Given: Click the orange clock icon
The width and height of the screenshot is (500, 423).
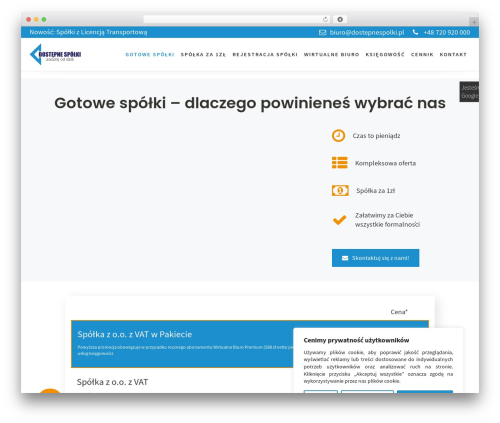Looking at the screenshot, I should click(x=338, y=136).
